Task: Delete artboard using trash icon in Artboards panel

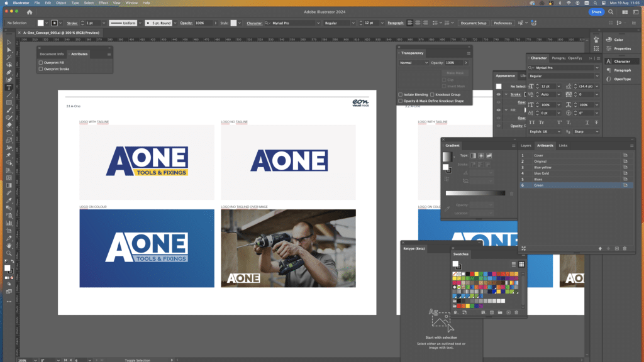Action: [625, 249]
